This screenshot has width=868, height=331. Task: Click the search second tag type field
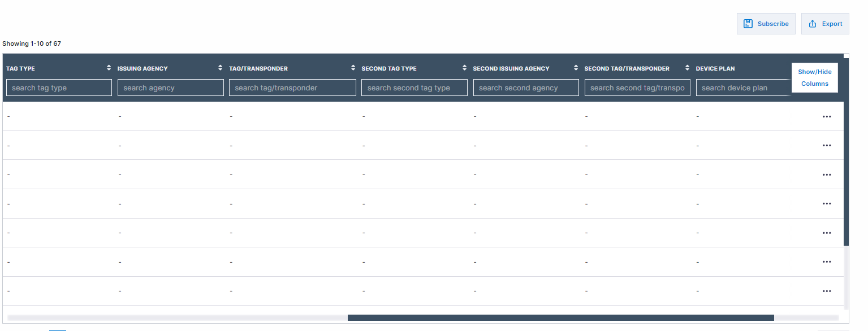click(414, 88)
